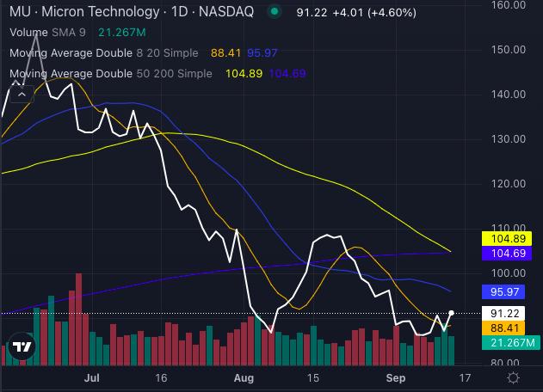Click the Aug date label on time axis

point(244,377)
